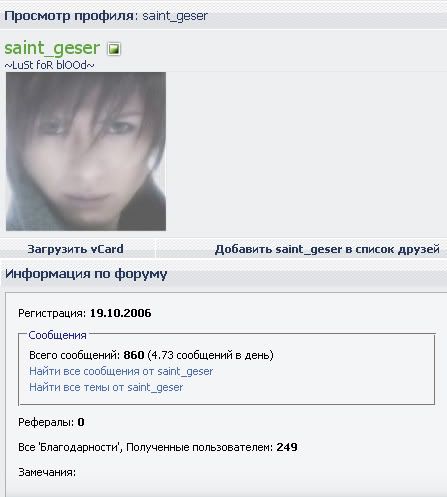Click the 4.73 messages per day text
The height and width of the screenshot is (497, 447).
210,355
